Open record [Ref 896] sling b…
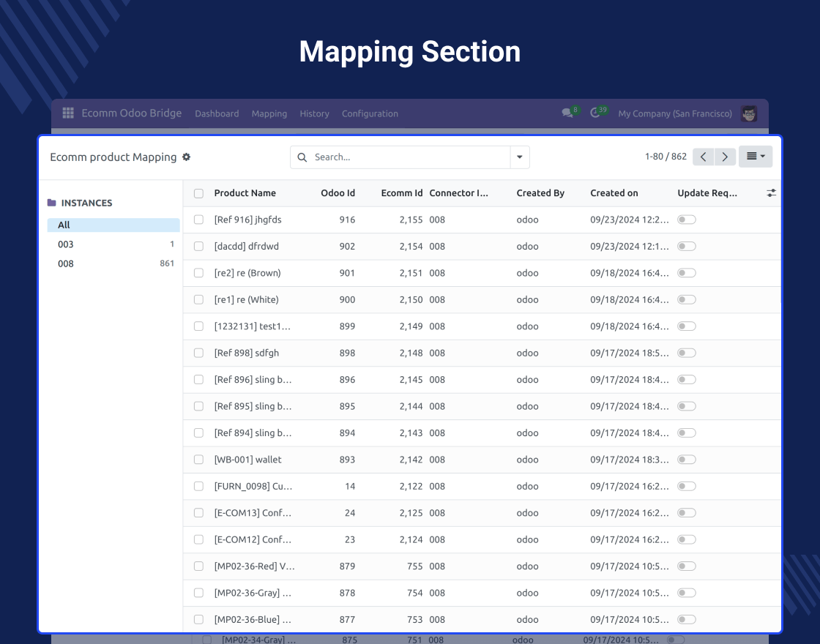The image size is (820, 644). (x=253, y=380)
